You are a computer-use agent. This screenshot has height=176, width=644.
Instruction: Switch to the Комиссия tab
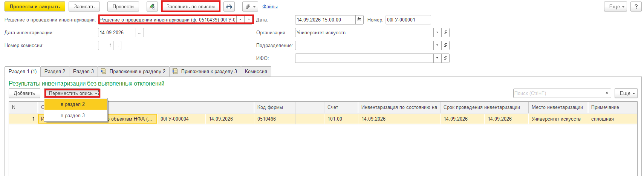(x=256, y=71)
